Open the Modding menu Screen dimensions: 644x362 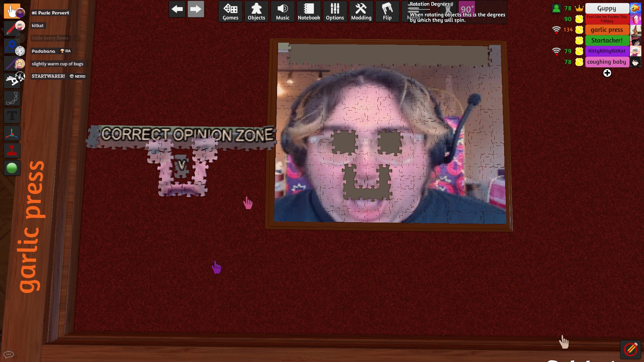pyautogui.click(x=361, y=12)
